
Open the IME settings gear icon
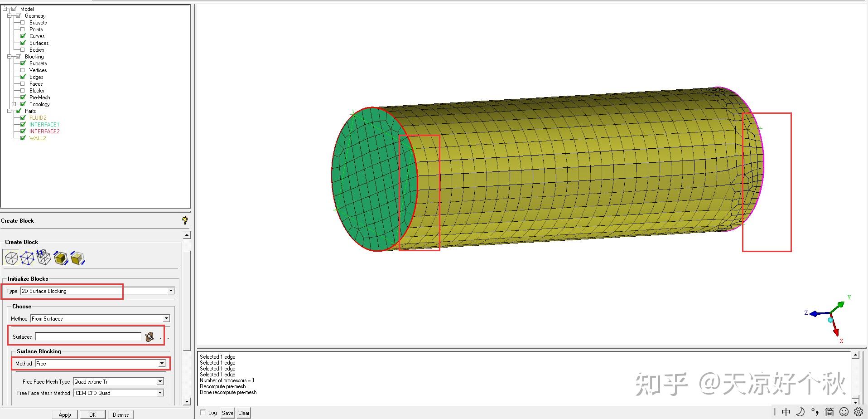tap(858, 412)
